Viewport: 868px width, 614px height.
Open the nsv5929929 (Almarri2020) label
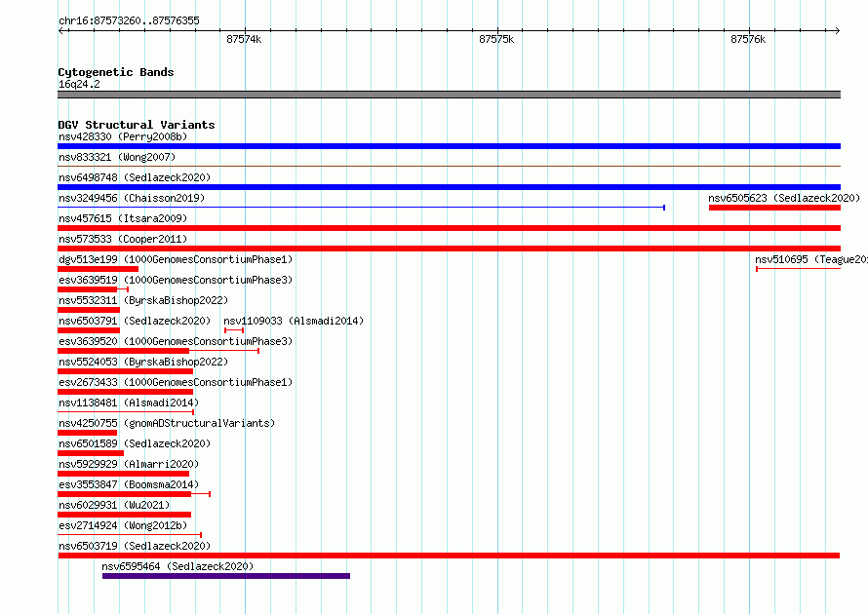point(129,464)
